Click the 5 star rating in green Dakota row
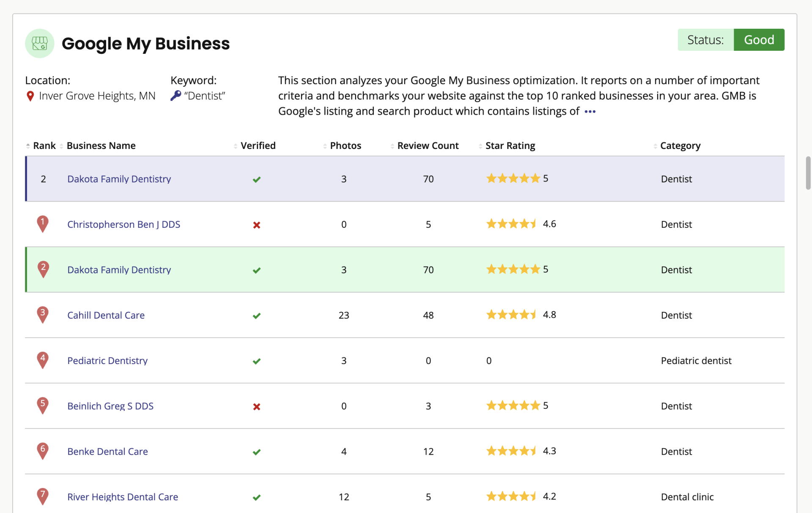The image size is (812, 513). pos(517,269)
